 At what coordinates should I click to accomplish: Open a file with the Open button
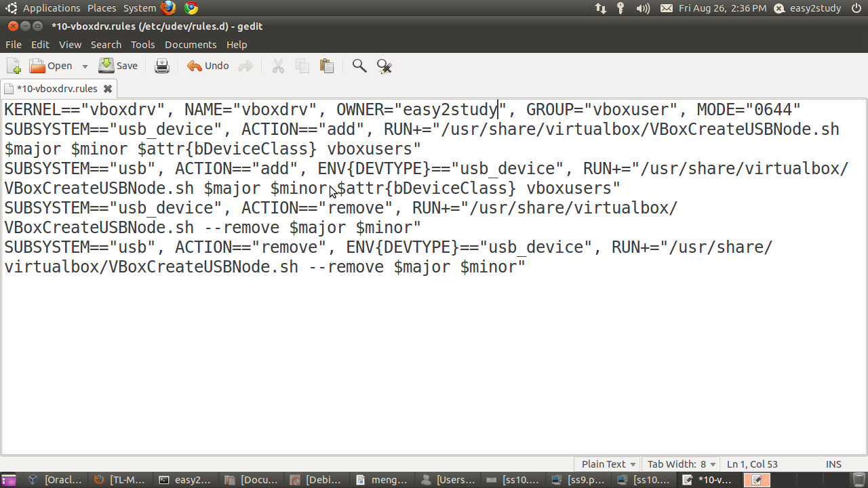pos(51,66)
